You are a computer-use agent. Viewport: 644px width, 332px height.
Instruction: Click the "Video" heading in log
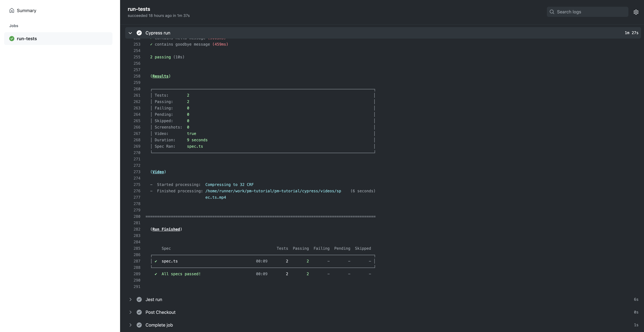(x=158, y=172)
